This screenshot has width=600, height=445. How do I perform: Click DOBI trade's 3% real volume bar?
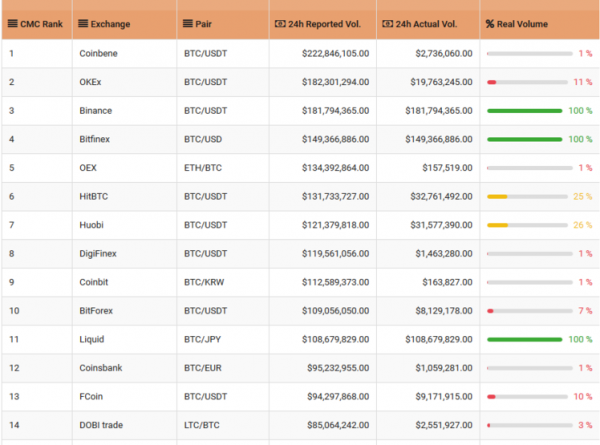[x=530, y=425]
